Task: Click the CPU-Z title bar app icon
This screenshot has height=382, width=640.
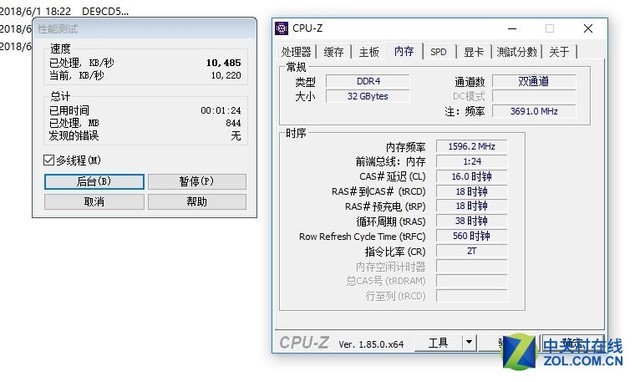Action: tap(282, 28)
